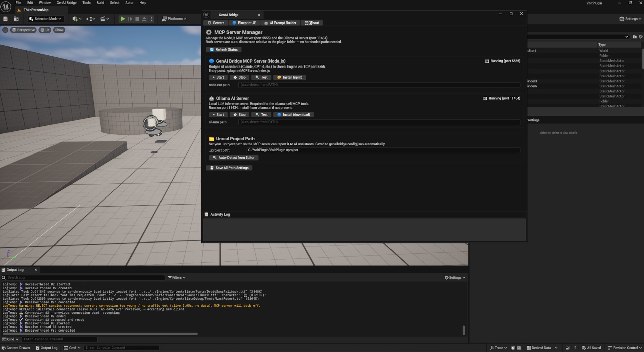Open the Content Drawer

coord(16,348)
